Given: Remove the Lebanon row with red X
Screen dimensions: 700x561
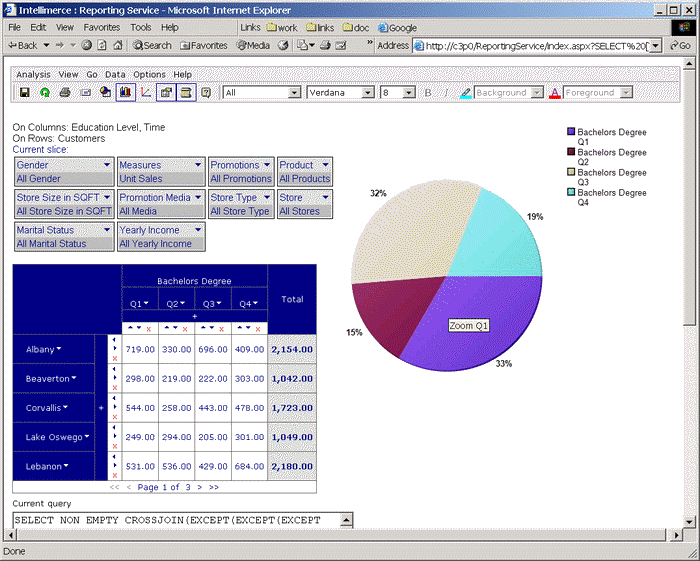Looking at the screenshot, I should [115, 475].
